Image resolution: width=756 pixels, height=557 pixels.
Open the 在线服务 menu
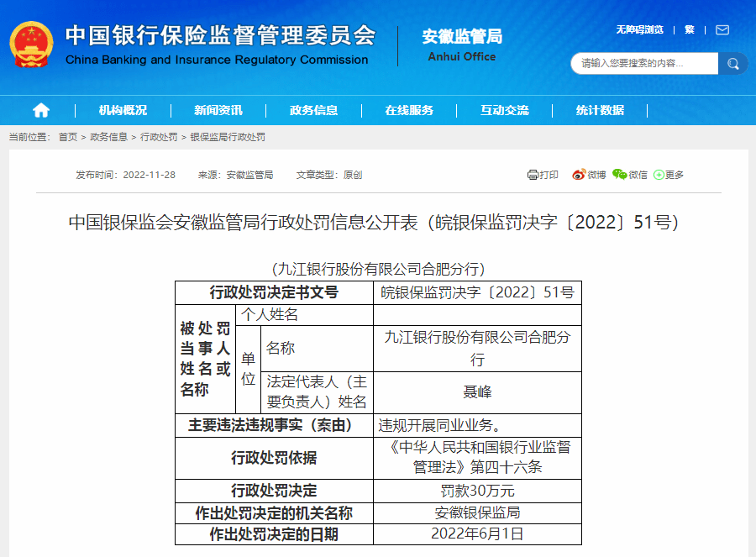(409, 110)
